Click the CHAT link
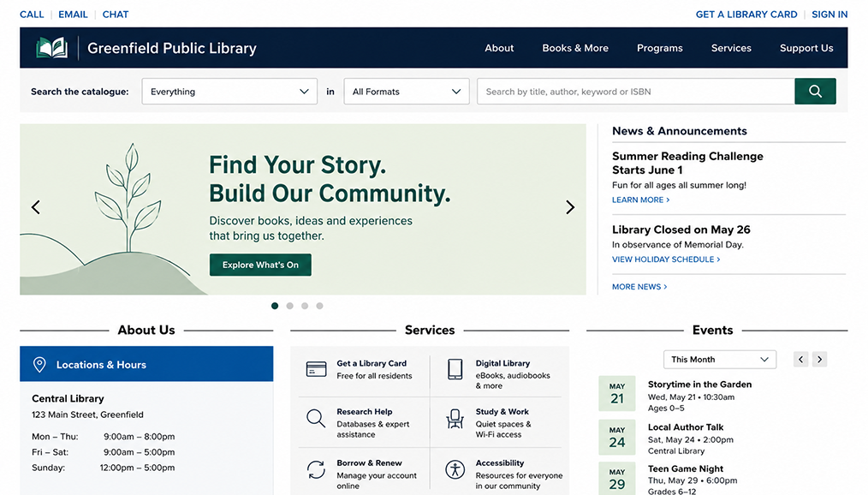 [x=116, y=15]
